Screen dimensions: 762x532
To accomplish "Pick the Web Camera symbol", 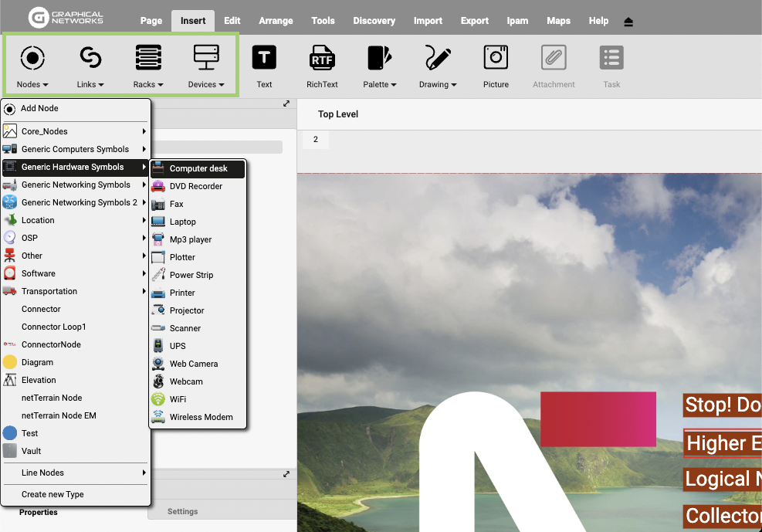I will click(194, 364).
